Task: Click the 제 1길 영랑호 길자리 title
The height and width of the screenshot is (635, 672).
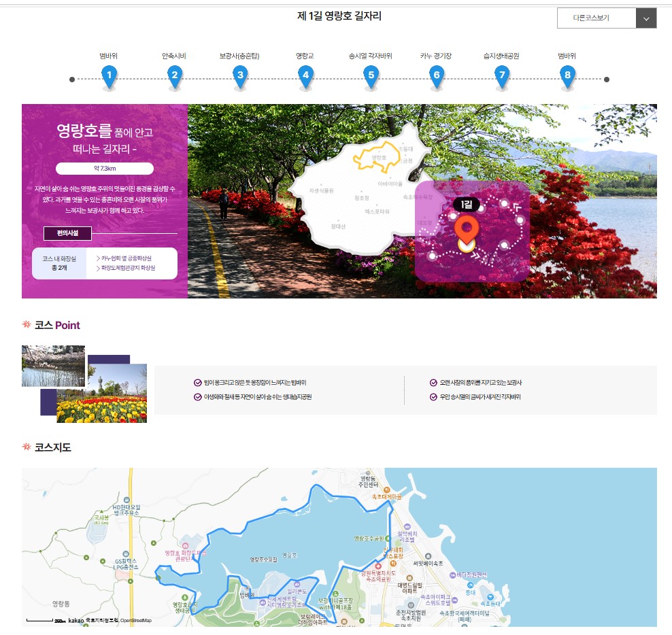Action: pyautogui.click(x=339, y=16)
